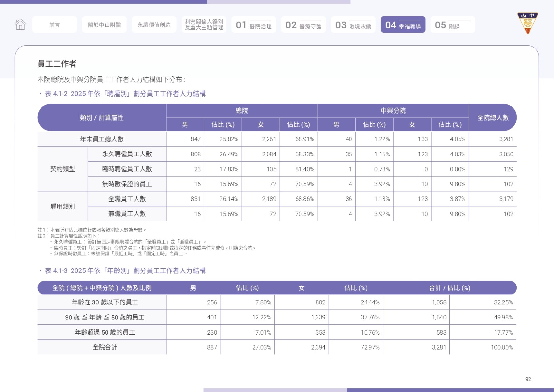Select the 契約類型 group cell
Screen dimensions: 554x392
pyautogui.click(x=62, y=169)
